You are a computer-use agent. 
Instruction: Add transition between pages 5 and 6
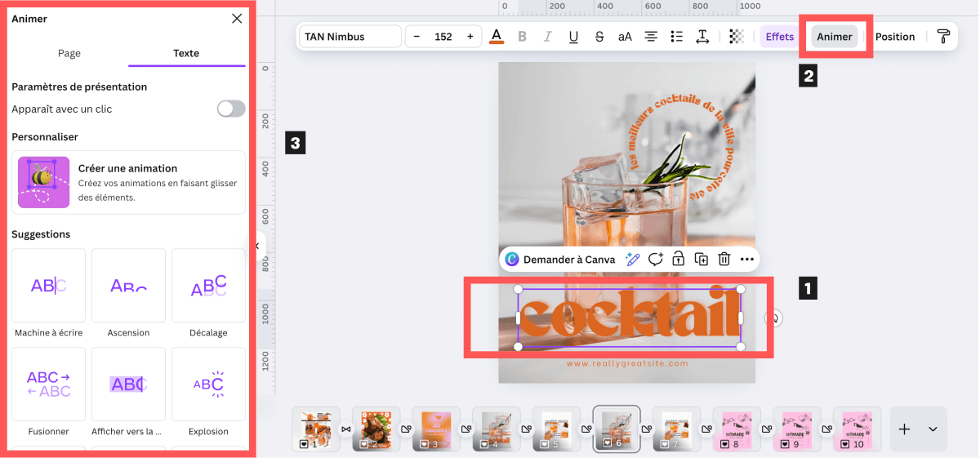(586, 429)
